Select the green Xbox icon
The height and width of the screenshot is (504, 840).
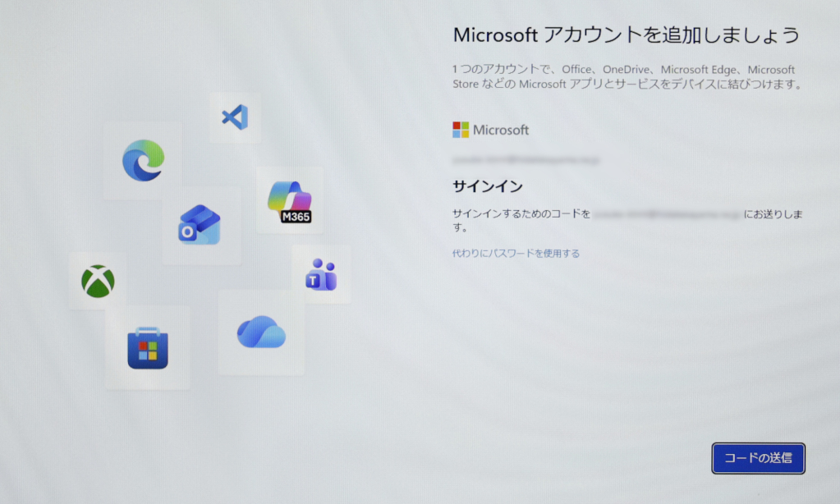(x=98, y=282)
